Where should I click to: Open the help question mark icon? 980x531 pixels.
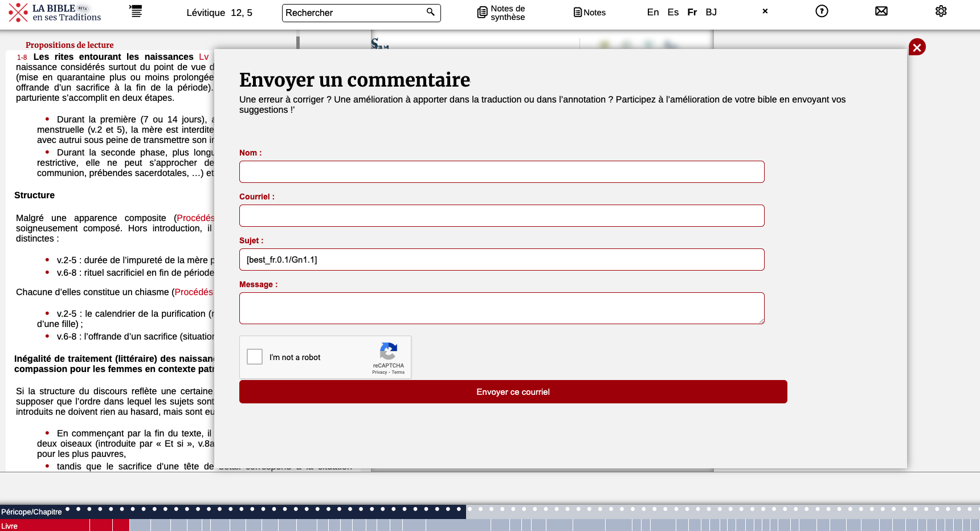click(x=822, y=11)
